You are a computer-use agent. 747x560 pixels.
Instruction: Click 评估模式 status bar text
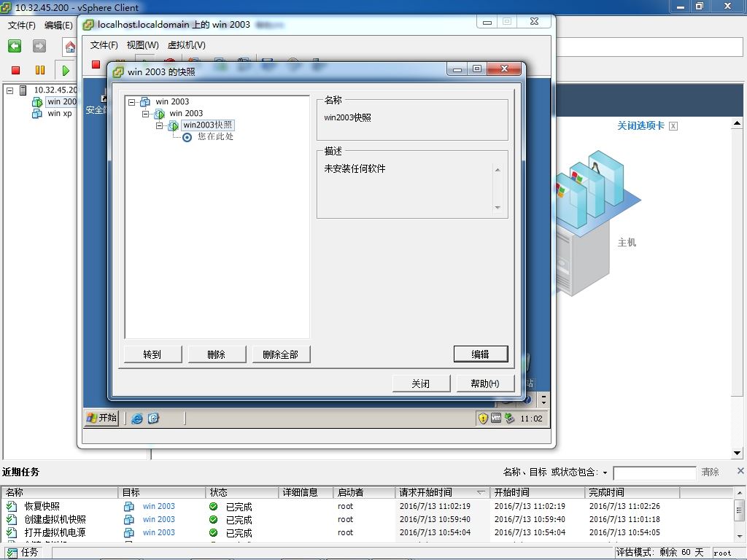pyautogui.click(x=659, y=553)
